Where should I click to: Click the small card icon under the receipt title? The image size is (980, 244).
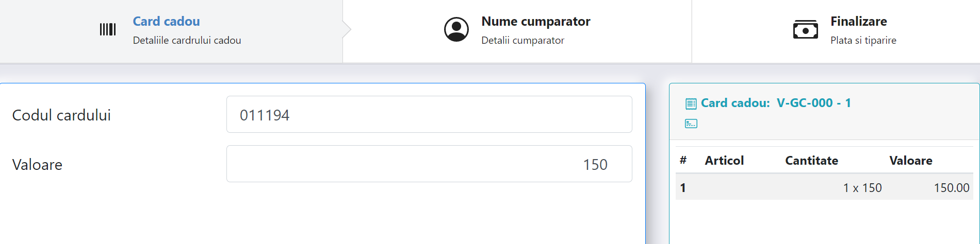point(691,124)
